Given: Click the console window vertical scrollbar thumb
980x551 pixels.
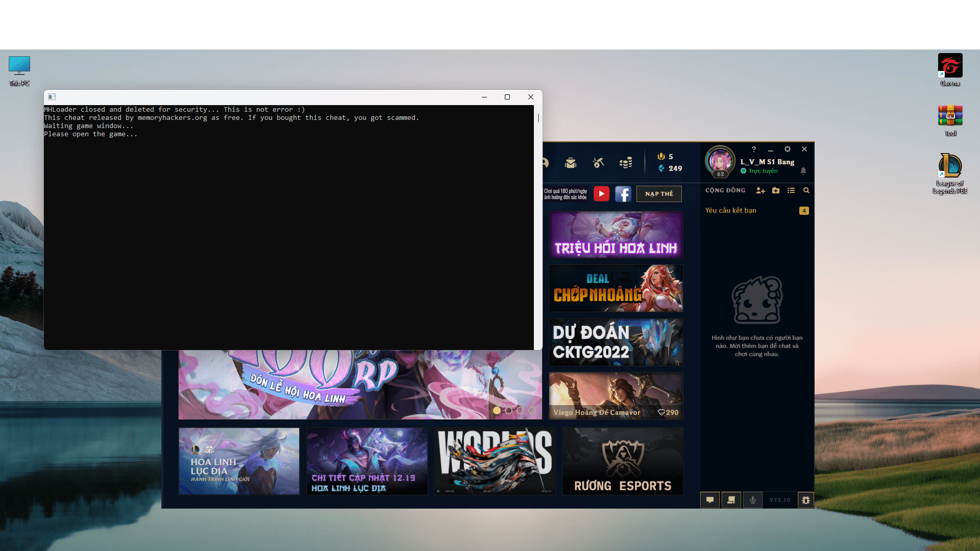Looking at the screenshot, I should pyautogui.click(x=538, y=118).
